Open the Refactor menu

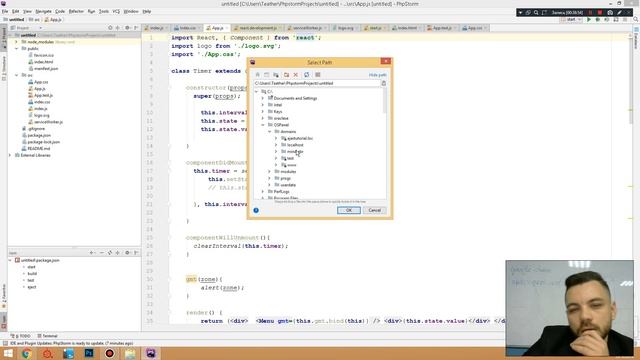[x=76, y=11]
